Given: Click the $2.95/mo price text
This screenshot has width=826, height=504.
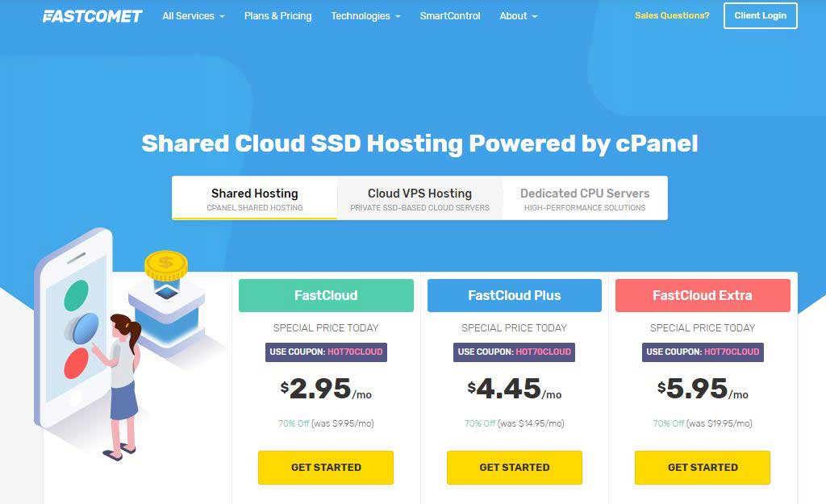Looking at the screenshot, I should pos(326,389).
